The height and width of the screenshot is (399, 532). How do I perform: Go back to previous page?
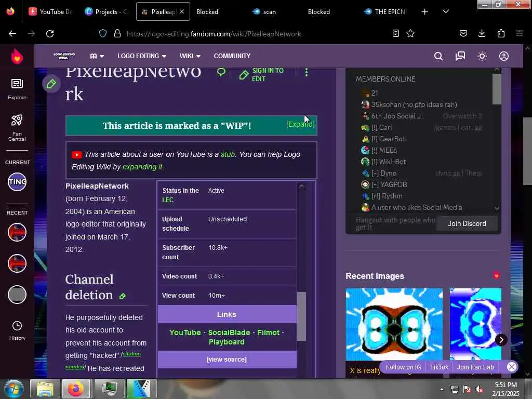[12, 34]
